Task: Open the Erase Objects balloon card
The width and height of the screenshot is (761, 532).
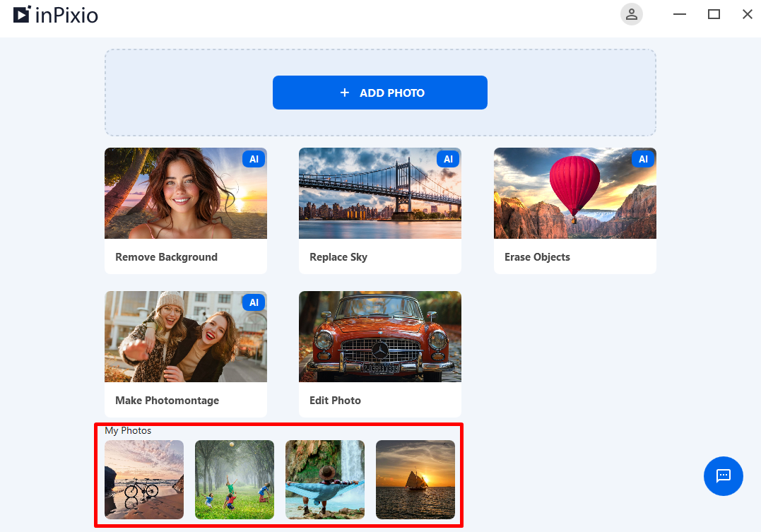Action: click(575, 211)
